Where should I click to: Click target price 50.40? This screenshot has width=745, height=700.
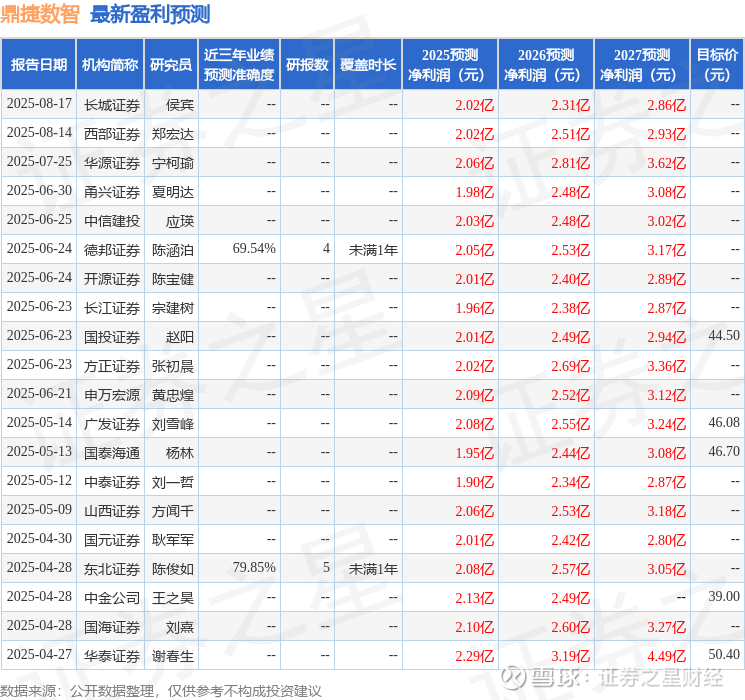(x=724, y=654)
